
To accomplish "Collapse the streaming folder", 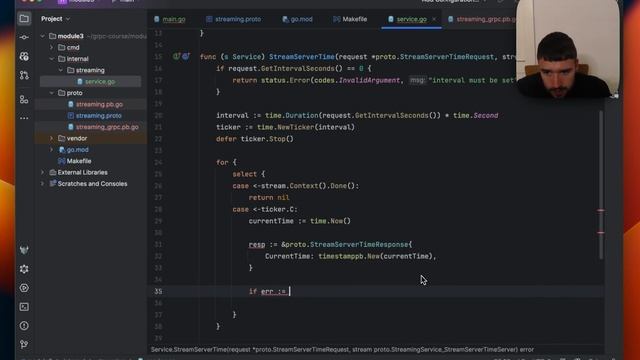I will (60, 70).
